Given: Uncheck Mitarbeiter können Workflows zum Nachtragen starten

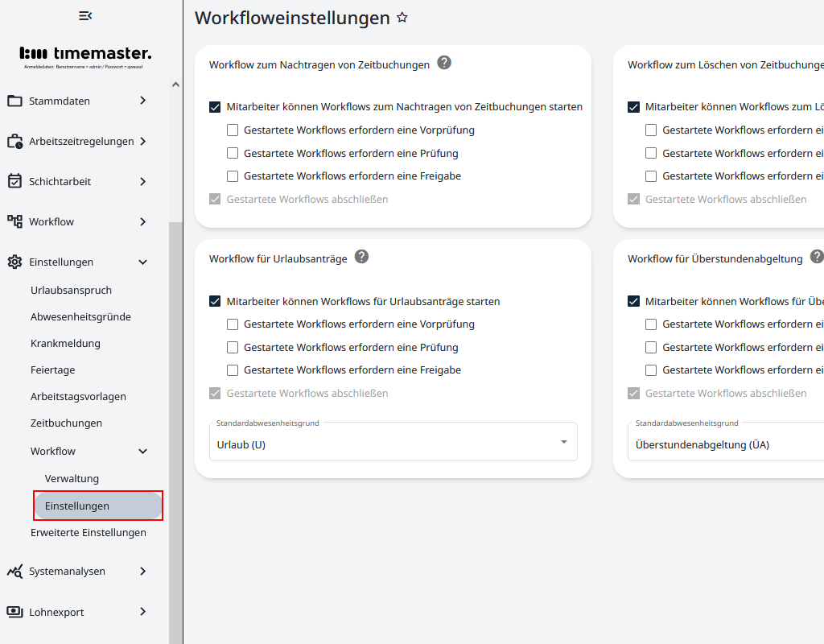Looking at the screenshot, I should point(215,106).
